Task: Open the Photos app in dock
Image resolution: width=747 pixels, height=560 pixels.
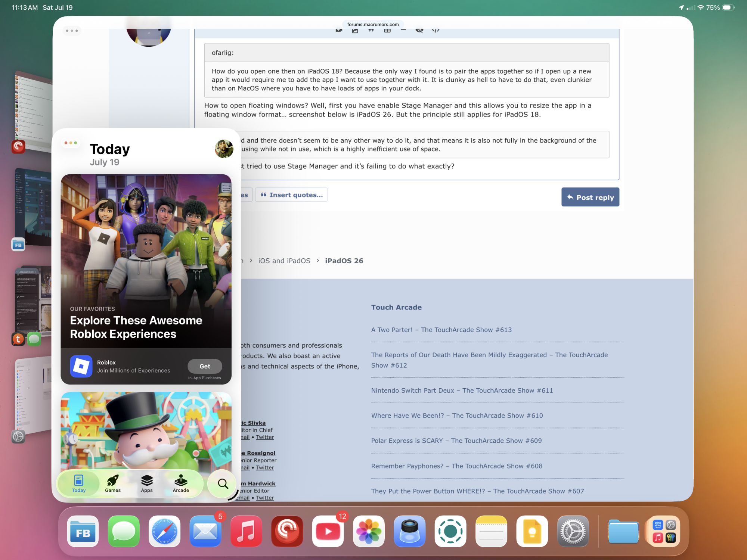Action: pyautogui.click(x=369, y=531)
